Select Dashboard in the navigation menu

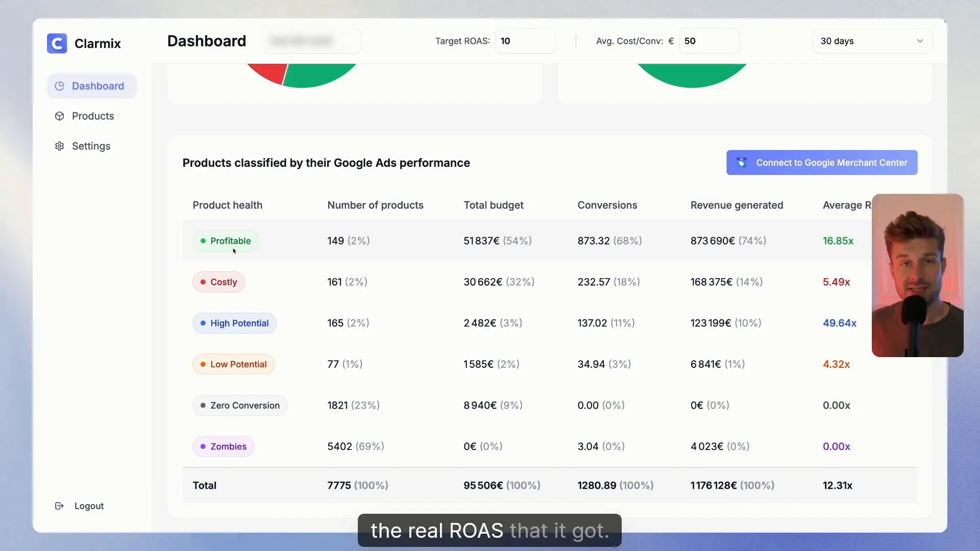[x=98, y=86]
